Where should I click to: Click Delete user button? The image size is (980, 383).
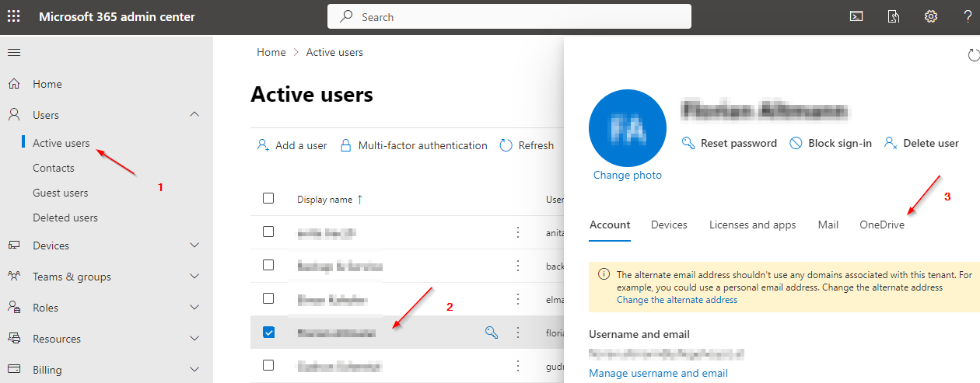pos(922,143)
